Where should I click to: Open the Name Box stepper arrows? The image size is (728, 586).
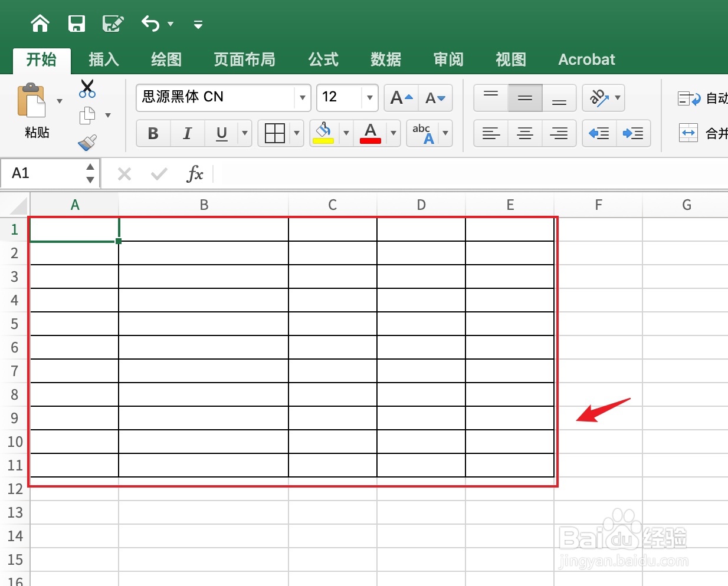(x=90, y=173)
